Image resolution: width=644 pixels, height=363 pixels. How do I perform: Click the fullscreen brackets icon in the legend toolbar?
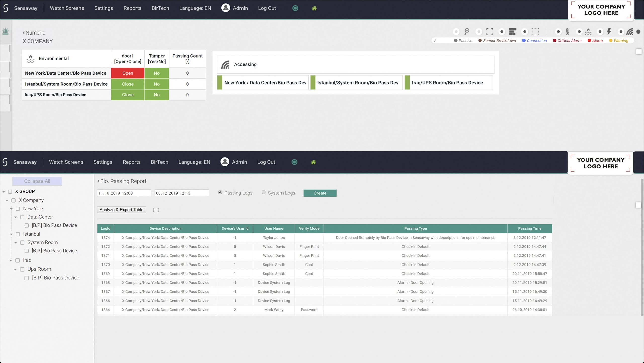(x=489, y=32)
